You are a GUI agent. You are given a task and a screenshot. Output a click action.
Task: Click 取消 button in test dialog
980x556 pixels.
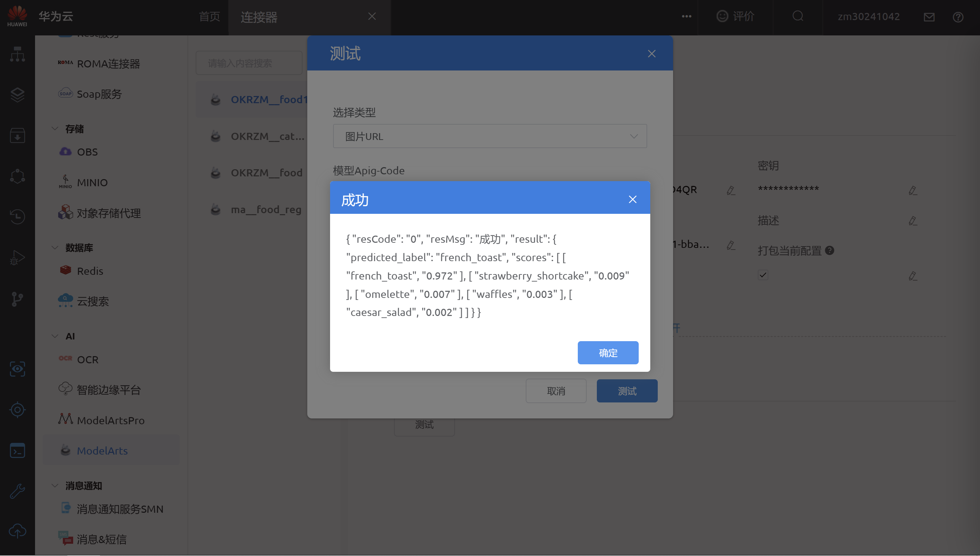pos(556,391)
